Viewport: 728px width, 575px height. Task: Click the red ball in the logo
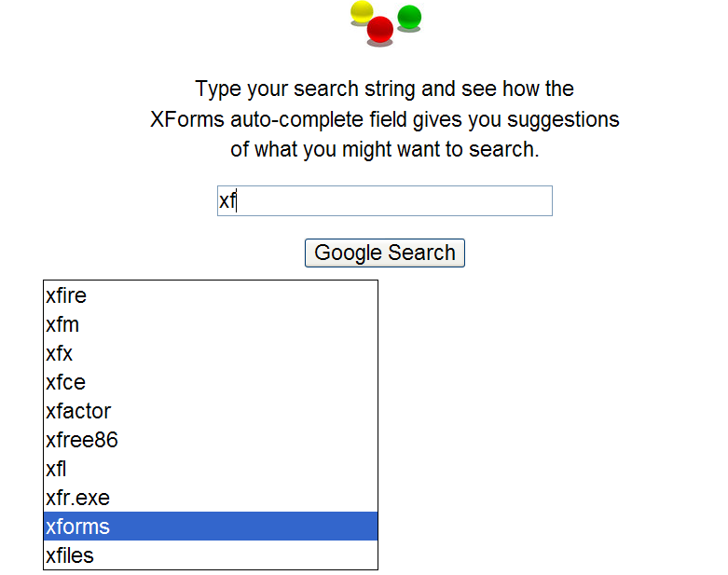coord(380,30)
